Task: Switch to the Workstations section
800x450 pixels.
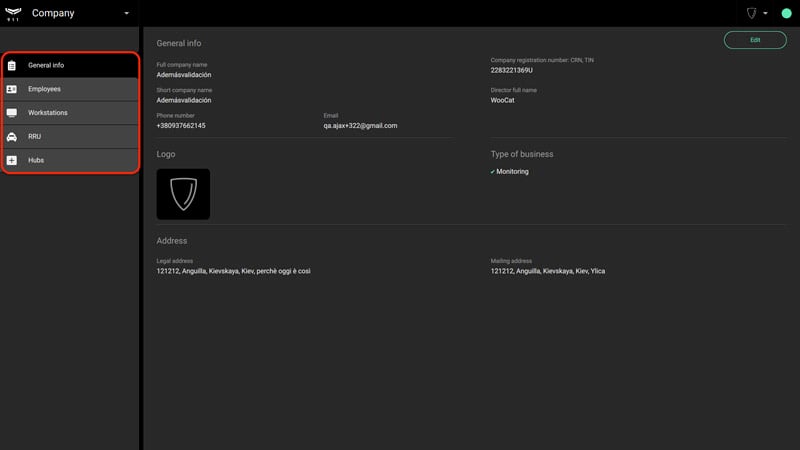Action: coord(70,113)
